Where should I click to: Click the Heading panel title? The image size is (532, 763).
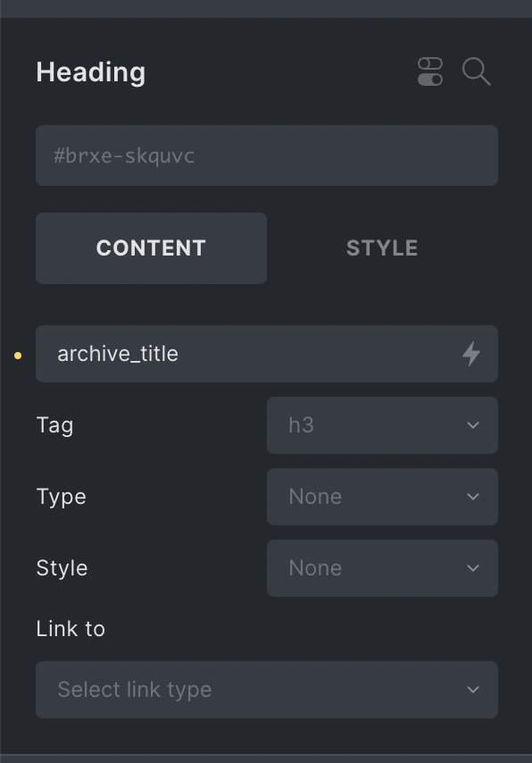pos(90,72)
